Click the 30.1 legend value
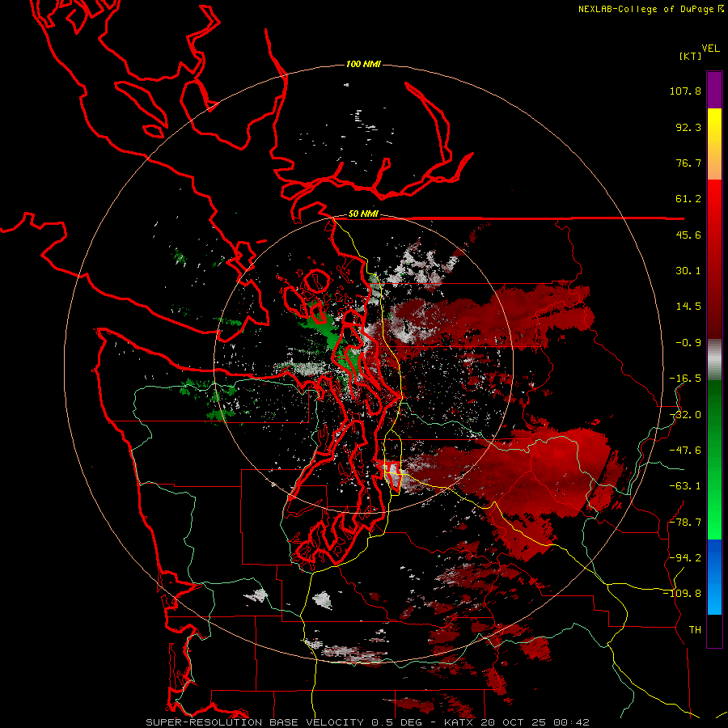This screenshot has height=728, width=728. click(x=688, y=271)
